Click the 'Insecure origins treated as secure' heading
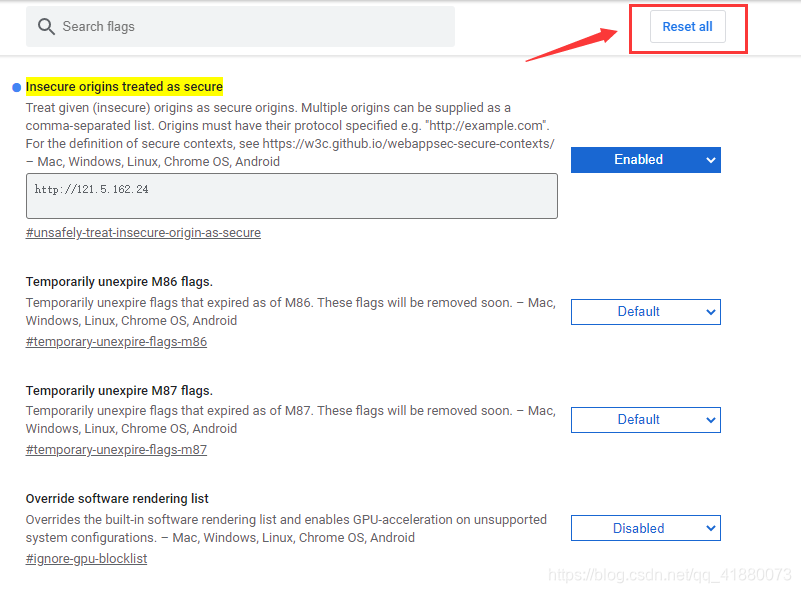Screen dimensions: 801x593 [x=124, y=87]
